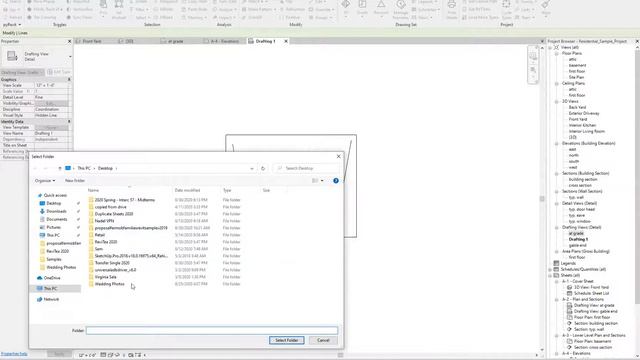Cancel the Select Folder dialog
Image resolution: width=640 pixels, height=360 pixels.
323,340
